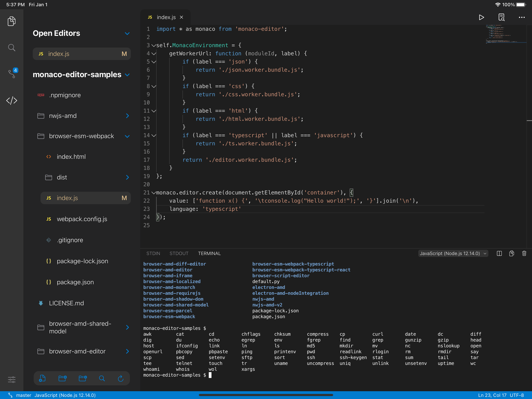This screenshot has height=399, width=532.
Task: Open webpack.config.js in the file tree
Action: click(x=82, y=219)
